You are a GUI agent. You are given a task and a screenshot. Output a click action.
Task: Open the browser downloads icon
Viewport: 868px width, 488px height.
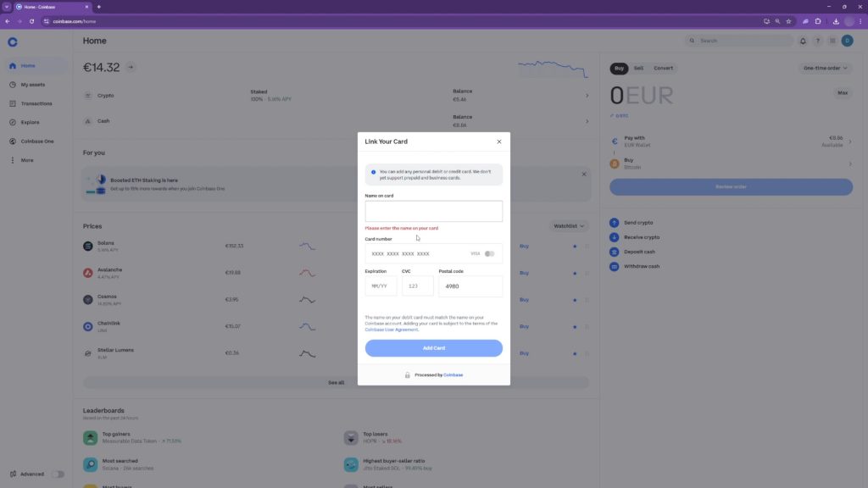(836, 21)
